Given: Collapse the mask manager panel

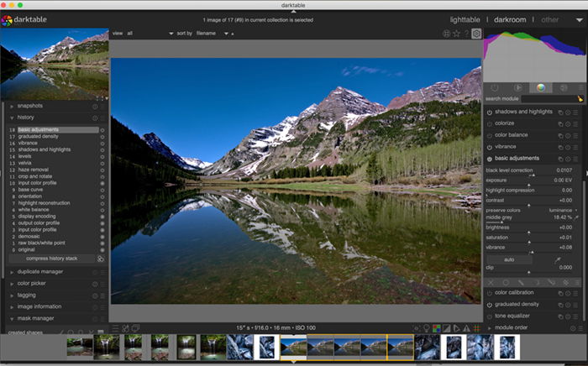Looking at the screenshot, I should coord(35,318).
